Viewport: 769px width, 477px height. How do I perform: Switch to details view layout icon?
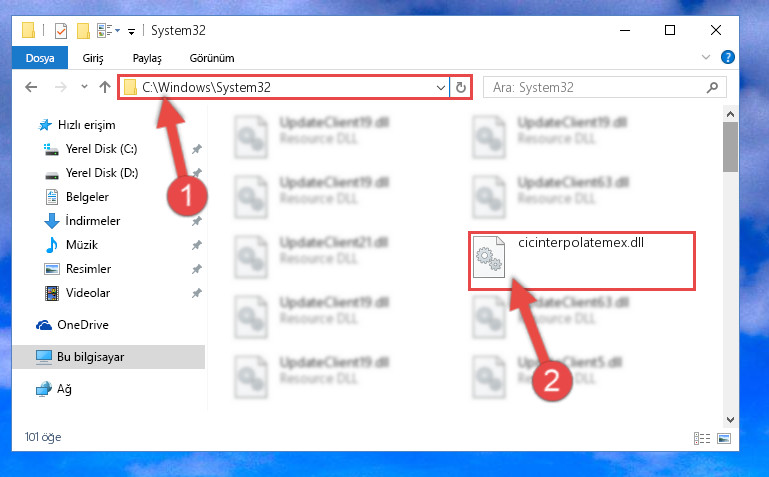(702, 438)
